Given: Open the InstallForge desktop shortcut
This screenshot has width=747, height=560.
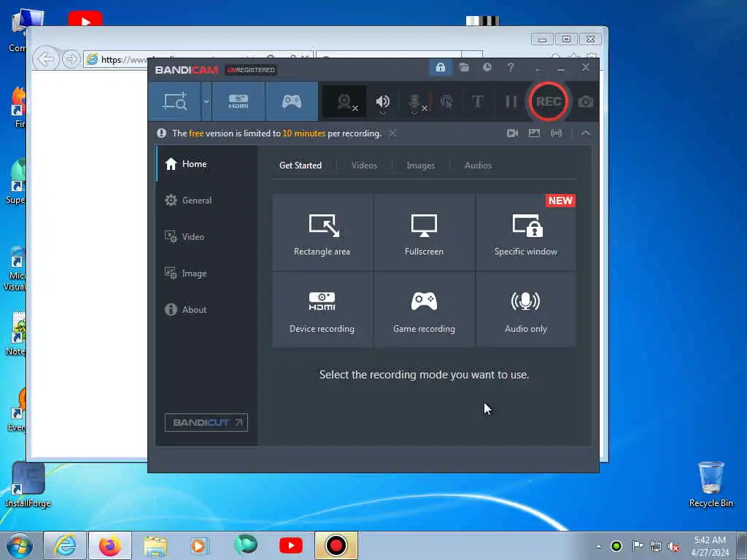Looking at the screenshot, I should pyautogui.click(x=28, y=484).
